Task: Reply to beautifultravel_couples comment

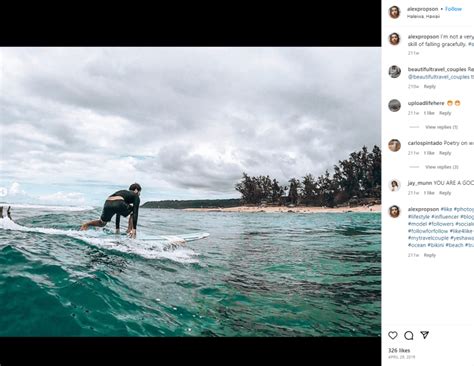Action: [x=430, y=86]
